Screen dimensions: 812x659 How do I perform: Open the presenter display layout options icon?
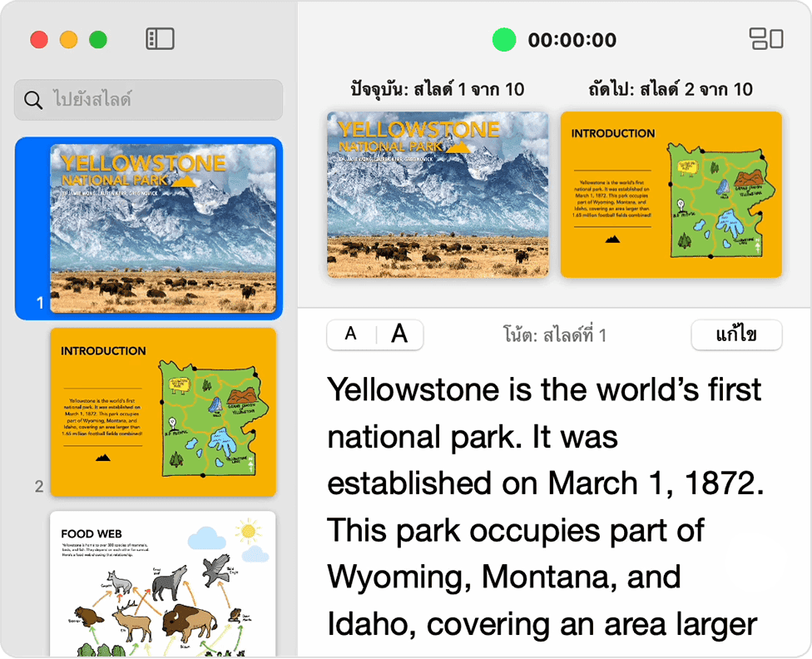click(x=765, y=38)
